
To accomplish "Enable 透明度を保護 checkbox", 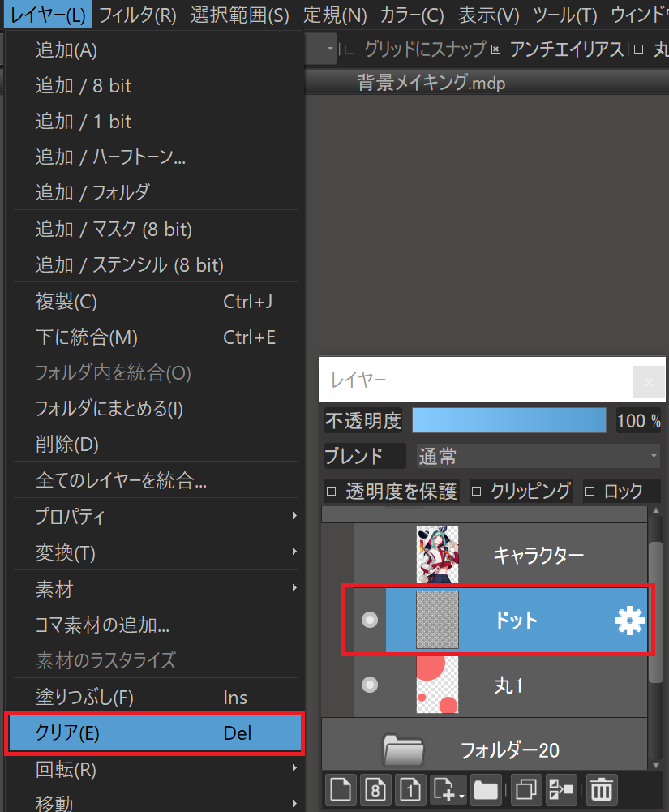I will pos(332,491).
